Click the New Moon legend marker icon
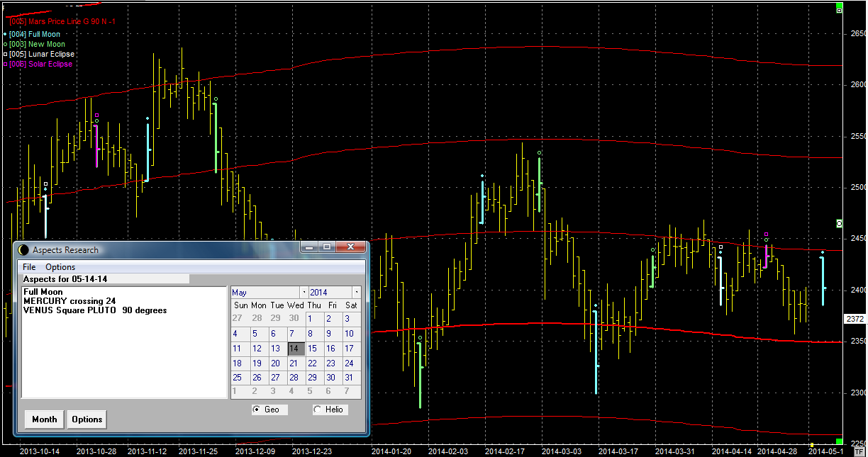This screenshot has height=457, width=868. [x=5, y=44]
